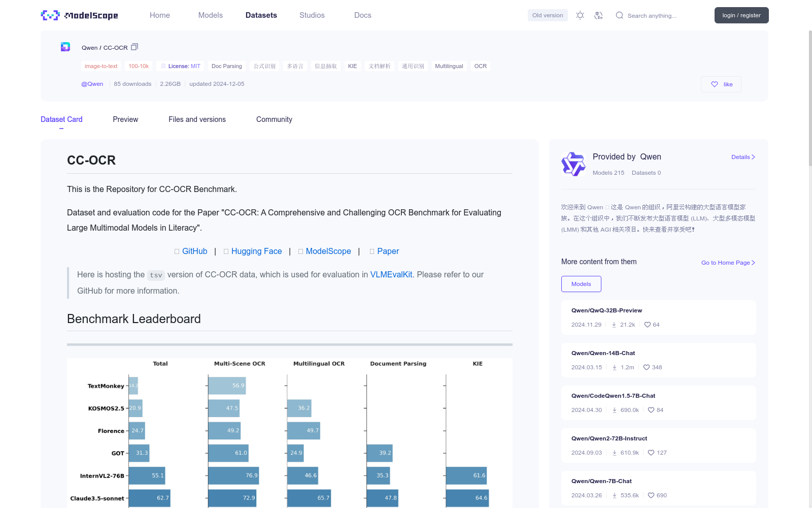The image size is (812, 508).
Task: Like this dataset
Action: pos(721,84)
